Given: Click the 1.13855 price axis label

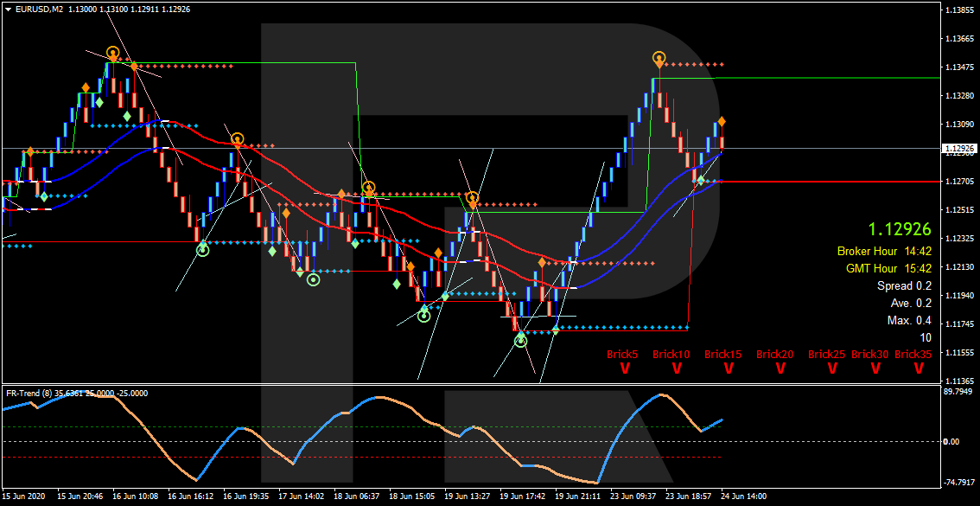Looking at the screenshot, I should coord(958,10).
